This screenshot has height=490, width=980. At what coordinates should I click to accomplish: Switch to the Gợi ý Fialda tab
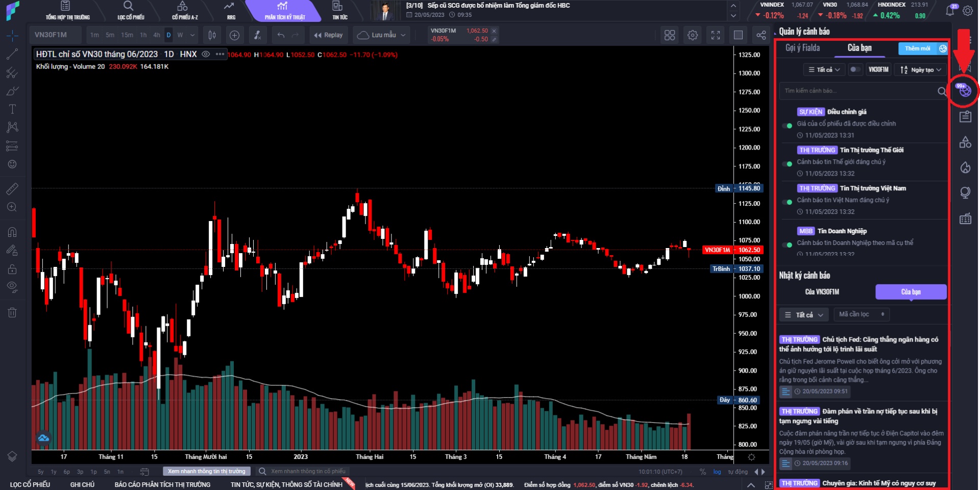pyautogui.click(x=802, y=48)
